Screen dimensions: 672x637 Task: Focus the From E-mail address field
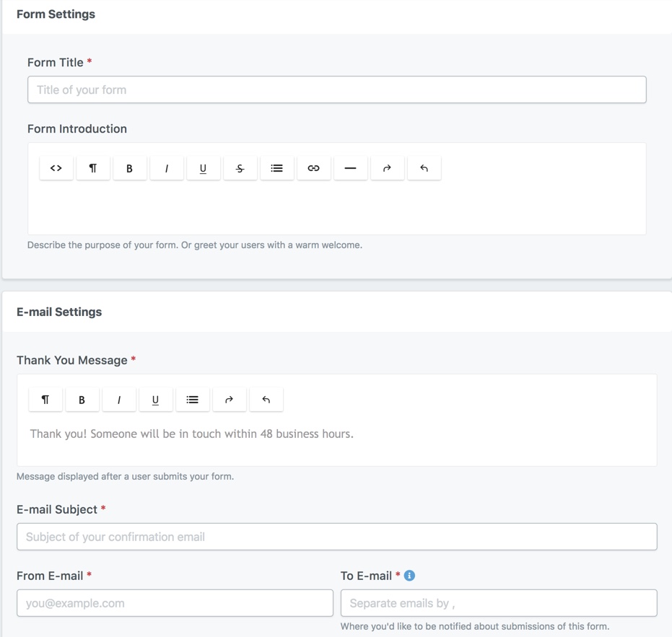coord(174,603)
